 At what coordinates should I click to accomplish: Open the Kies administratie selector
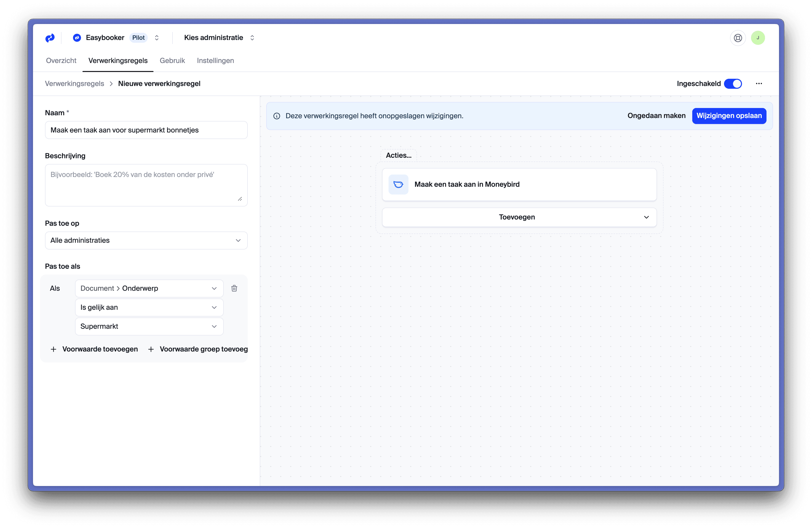pos(219,38)
